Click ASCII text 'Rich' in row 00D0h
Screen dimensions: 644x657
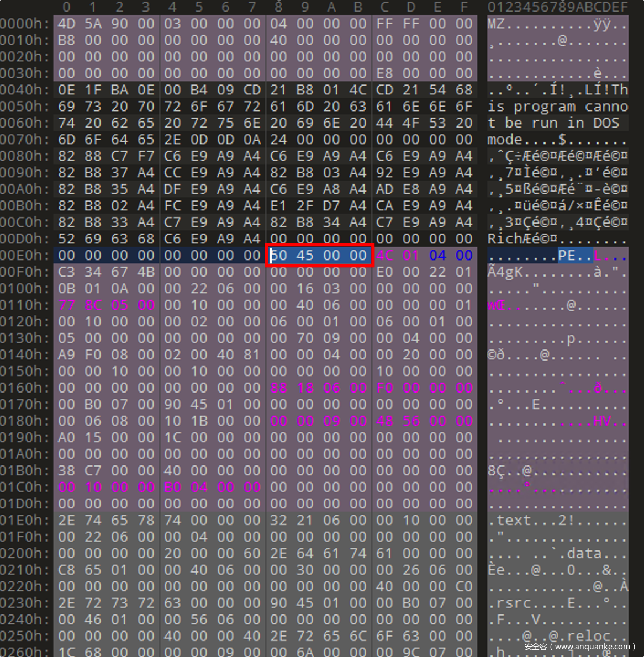pos(505,239)
